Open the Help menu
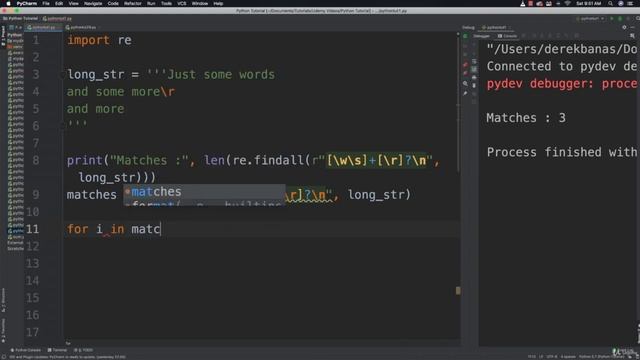Image resolution: width=640 pixels, height=360 pixels. click(218, 3)
